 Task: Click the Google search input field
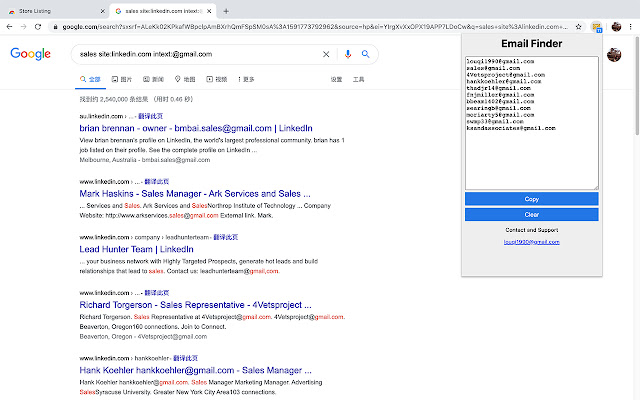click(198, 54)
